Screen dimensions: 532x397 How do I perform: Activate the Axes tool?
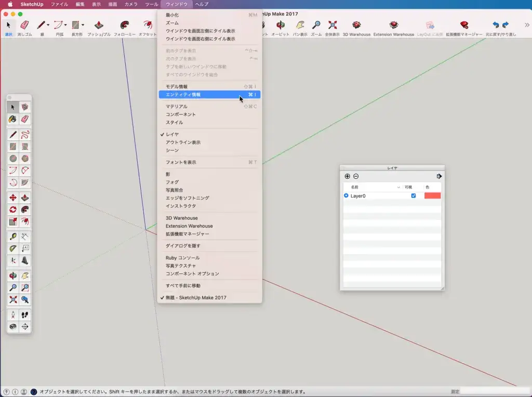(x=13, y=260)
